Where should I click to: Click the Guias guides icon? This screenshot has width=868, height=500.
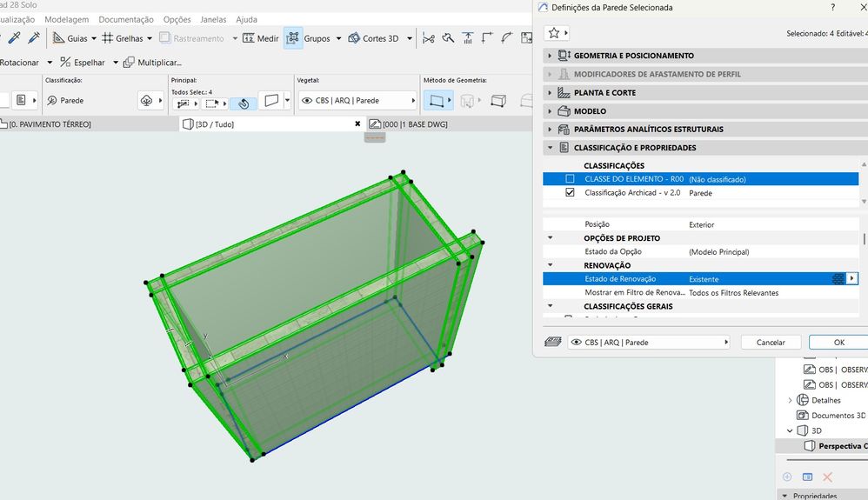click(58, 38)
